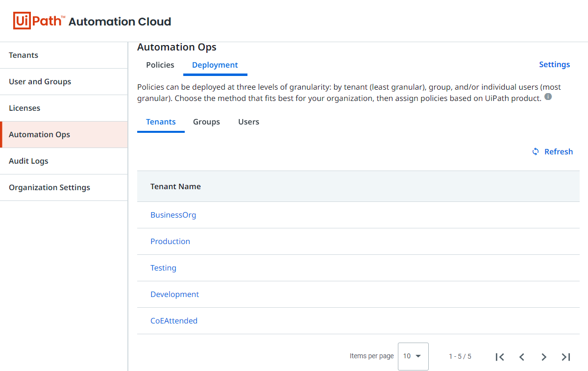Open Organization Settings in the sidebar
This screenshot has height=371, width=588.
[x=64, y=188]
